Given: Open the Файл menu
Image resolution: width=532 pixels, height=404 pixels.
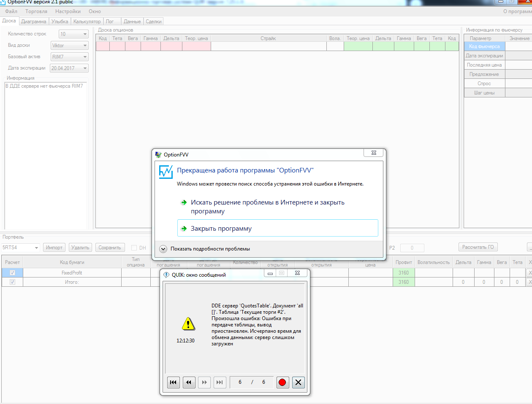Looking at the screenshot, I should pyautogui.click(x=11, y=11).
